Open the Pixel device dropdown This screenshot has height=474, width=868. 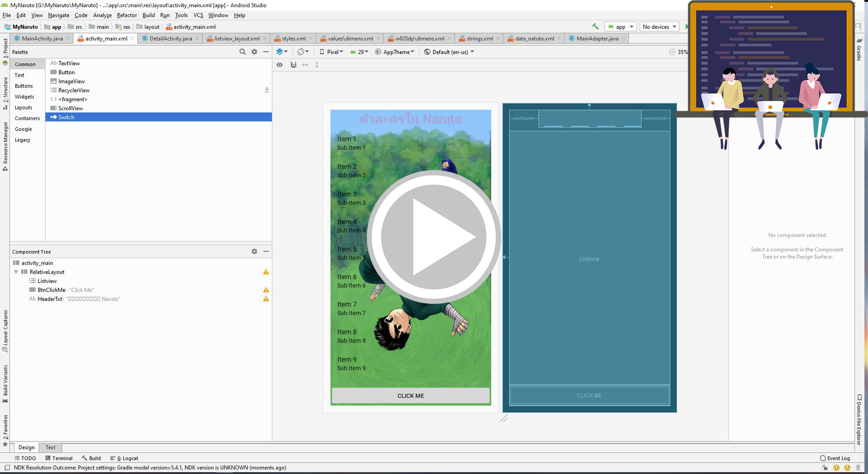[331, 52]
